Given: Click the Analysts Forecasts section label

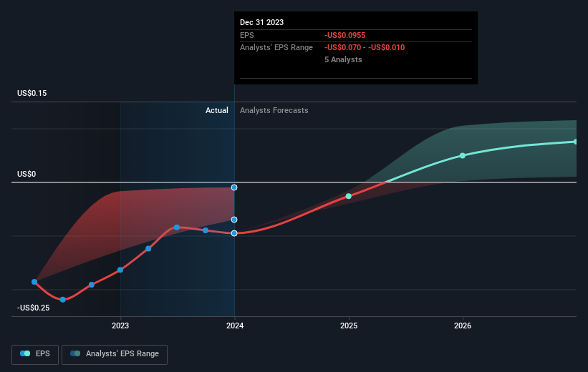Looking at the screenshot, I should [274, 110].
